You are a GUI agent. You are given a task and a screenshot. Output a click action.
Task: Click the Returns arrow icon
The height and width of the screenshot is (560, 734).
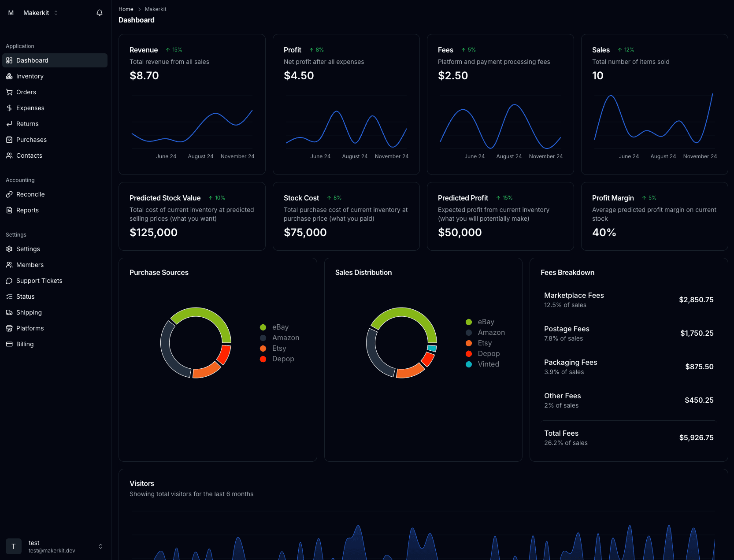pyautogui.click(x=9, y=124)
